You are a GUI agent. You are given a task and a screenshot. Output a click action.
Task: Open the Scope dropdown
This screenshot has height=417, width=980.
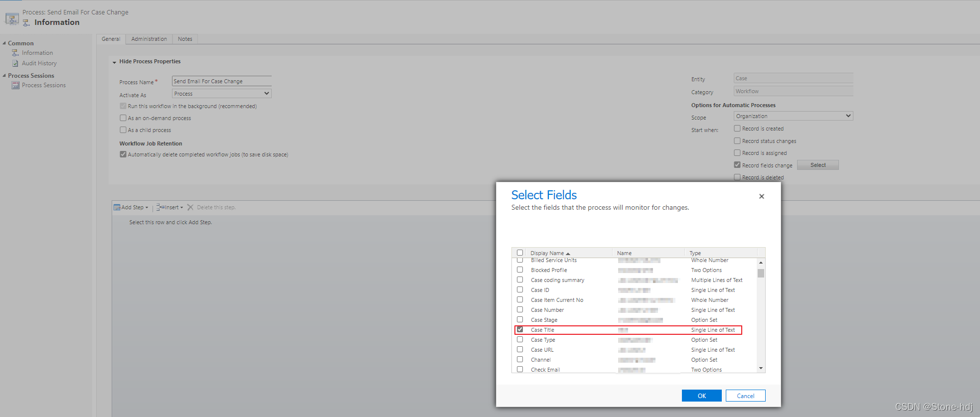793,116
